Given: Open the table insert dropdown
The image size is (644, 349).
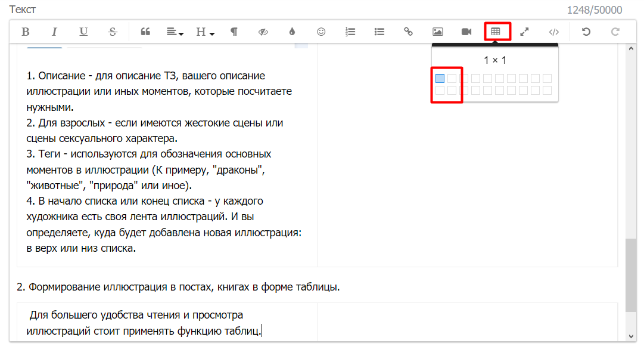Looking at the screenshot, I should click(x=496, y=32).
